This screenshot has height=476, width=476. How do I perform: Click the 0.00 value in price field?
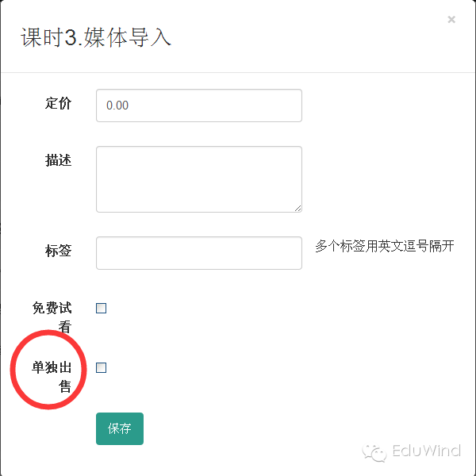coord(117,106)
